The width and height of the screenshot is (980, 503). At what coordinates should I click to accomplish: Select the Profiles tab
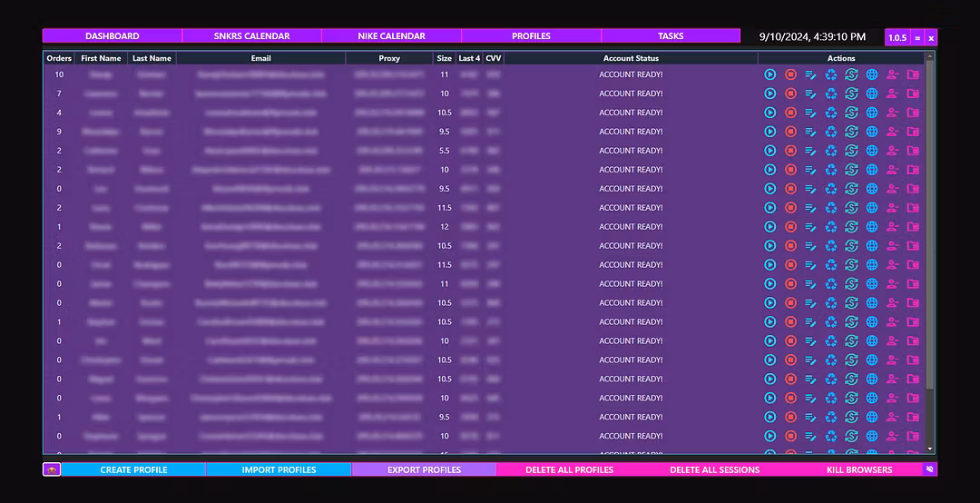tap(531, 35)
